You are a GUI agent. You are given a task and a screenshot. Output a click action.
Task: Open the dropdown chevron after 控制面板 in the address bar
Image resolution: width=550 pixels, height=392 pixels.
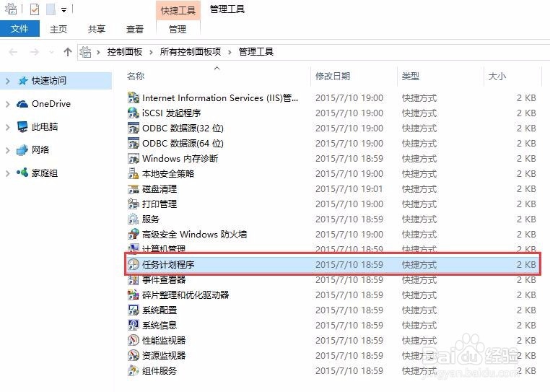tap(151, 52)
